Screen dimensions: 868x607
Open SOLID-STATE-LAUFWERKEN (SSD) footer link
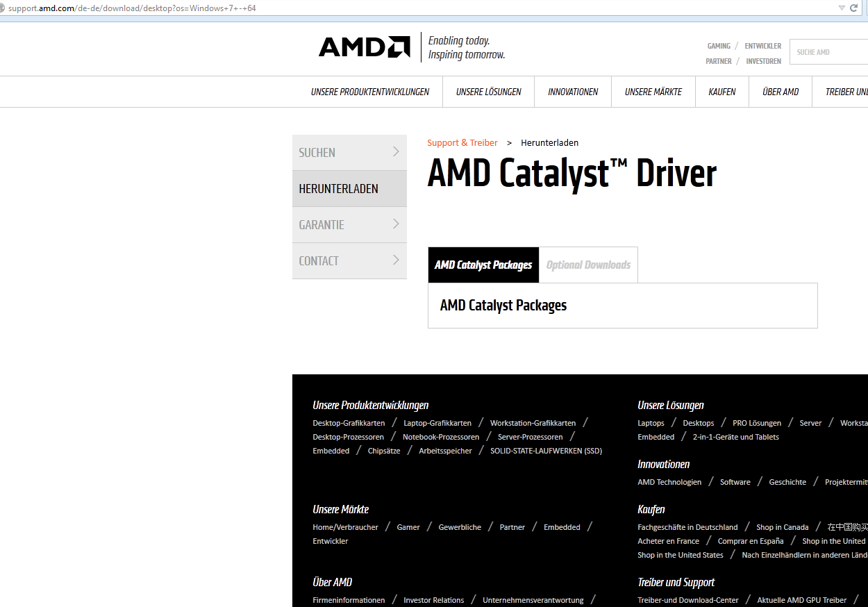click(546, 451)
